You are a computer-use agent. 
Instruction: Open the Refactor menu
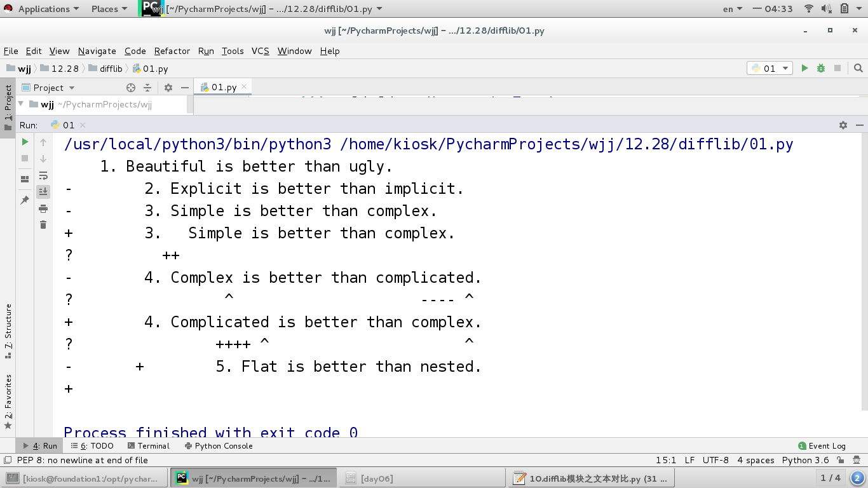(x=172, y=51)
